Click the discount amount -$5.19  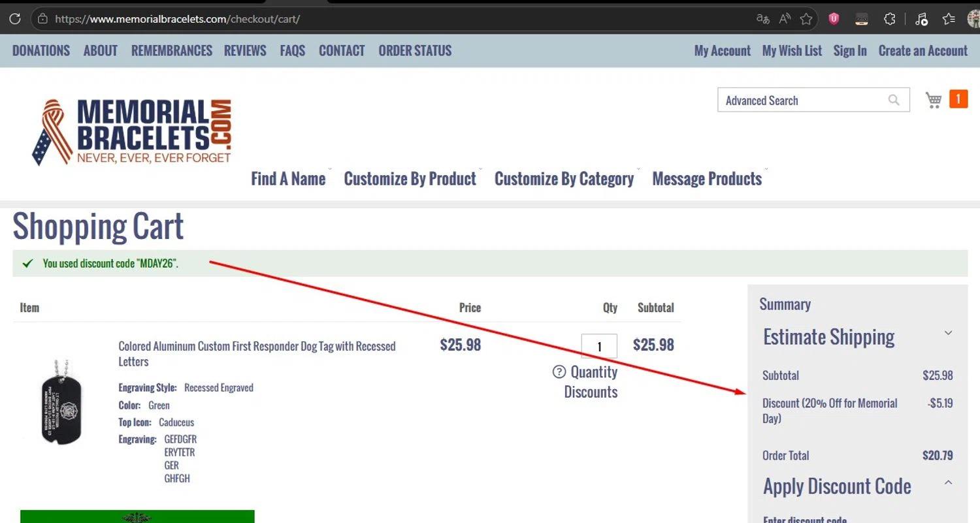[940, 404]
